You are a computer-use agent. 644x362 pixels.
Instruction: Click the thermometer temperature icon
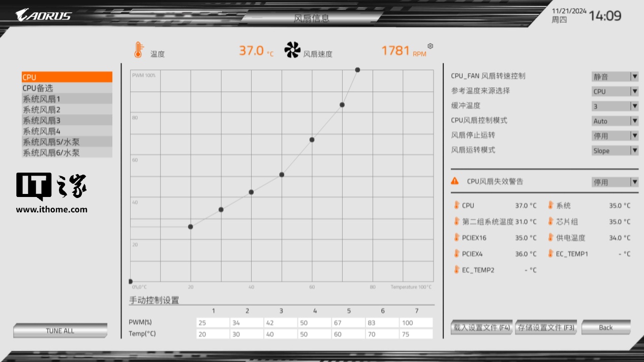pos(138,50)
